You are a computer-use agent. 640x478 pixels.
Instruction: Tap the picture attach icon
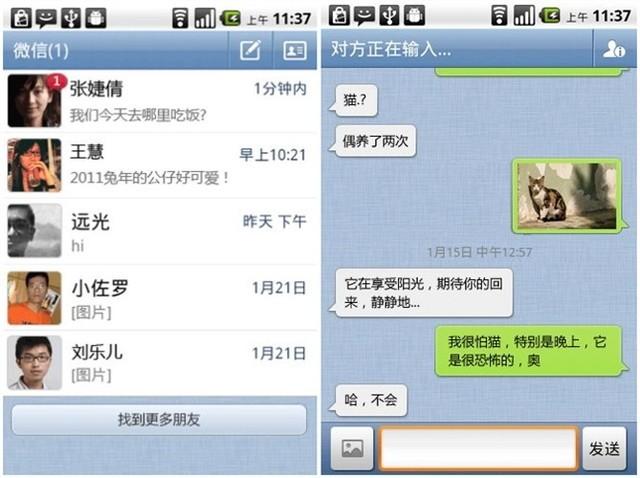coord(352,448)
